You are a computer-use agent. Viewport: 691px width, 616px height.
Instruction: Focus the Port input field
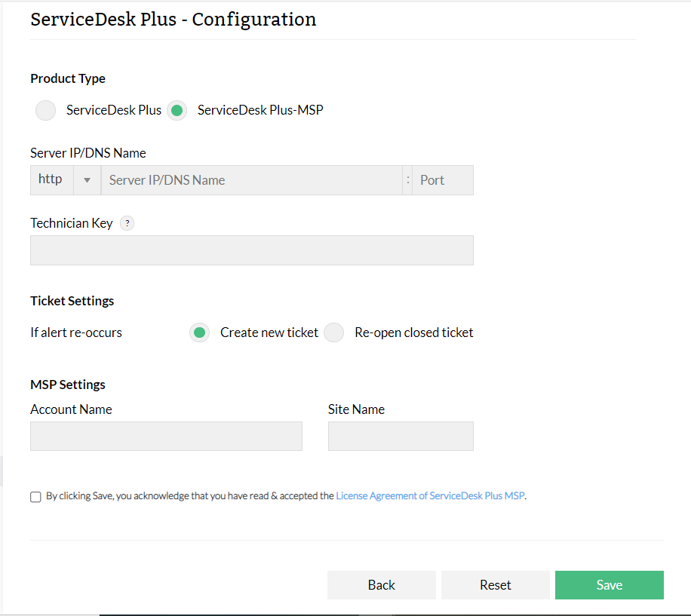443,180
